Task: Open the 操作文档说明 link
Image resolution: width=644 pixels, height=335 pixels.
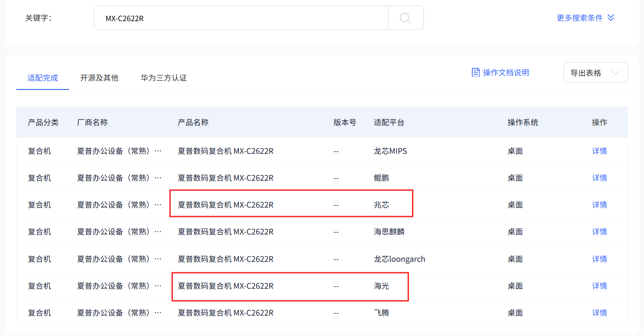Action: tap(506, 72)
